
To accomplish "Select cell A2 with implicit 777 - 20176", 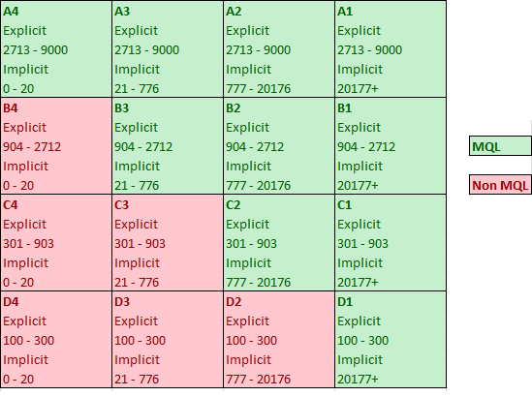I will pos(279,49).
